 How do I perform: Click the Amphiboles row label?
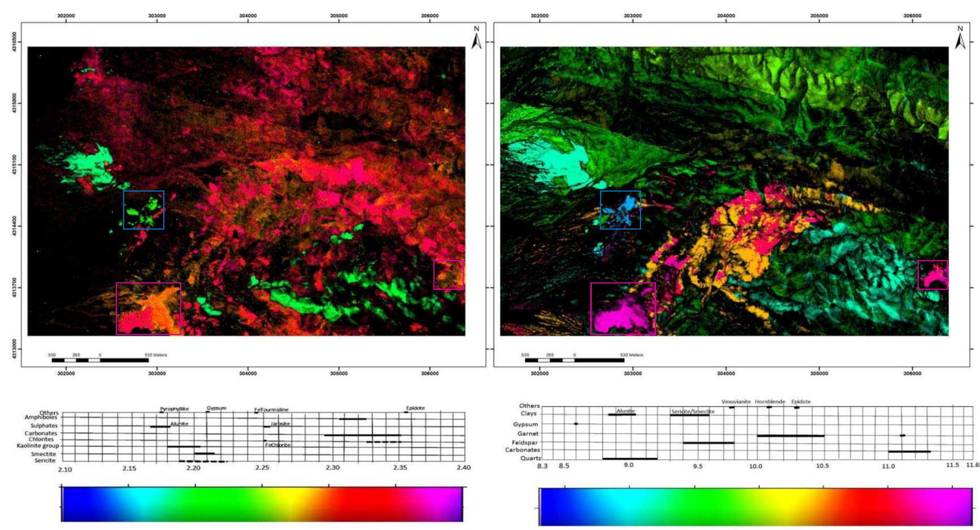coord(41,417)
